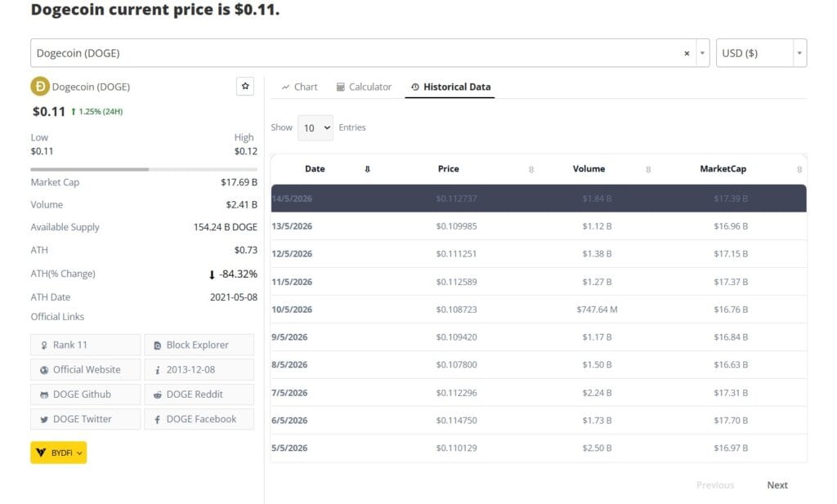
Task: Click the 1.25% (24H) change indicator
Action: point(96,111)
